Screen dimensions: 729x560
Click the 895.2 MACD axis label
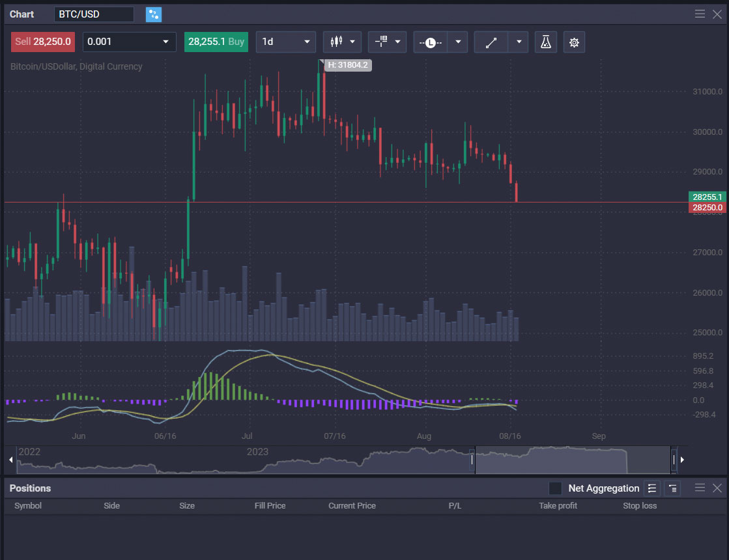click(702, 356)
